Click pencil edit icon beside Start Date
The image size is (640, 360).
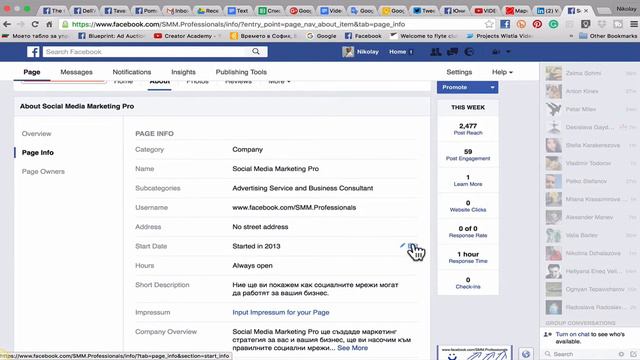click(402, 245)
